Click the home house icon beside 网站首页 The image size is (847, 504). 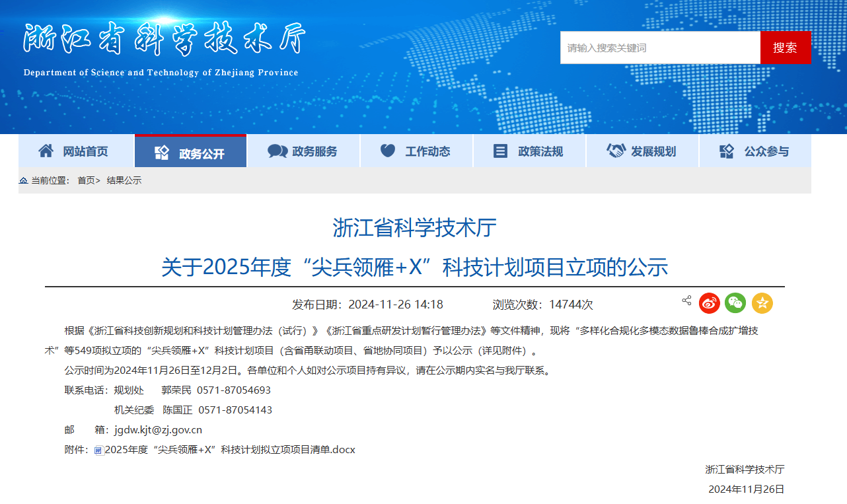point(46,151)
